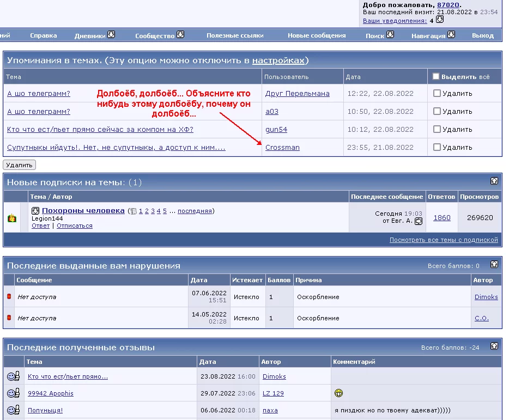Collapse the recent infractions panel
Image resolution: width=509 pixels, height=420 pixels.
(x=494, y=265)
